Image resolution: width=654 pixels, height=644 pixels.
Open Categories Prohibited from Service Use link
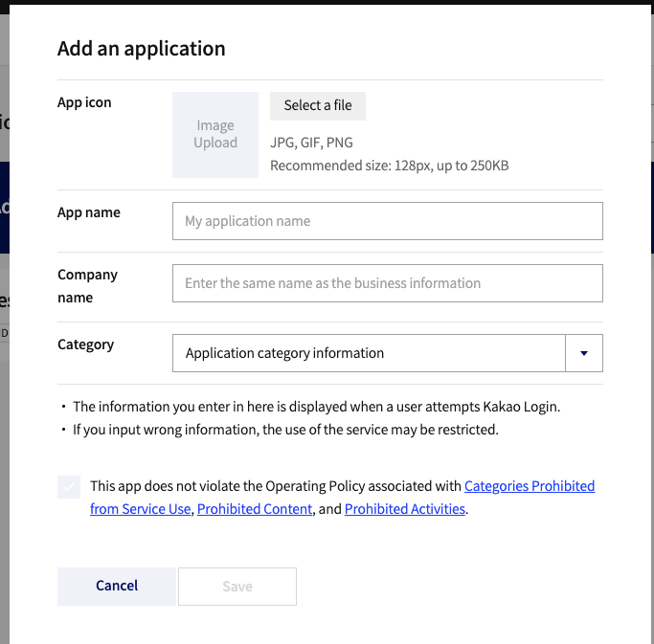point(529,486)
